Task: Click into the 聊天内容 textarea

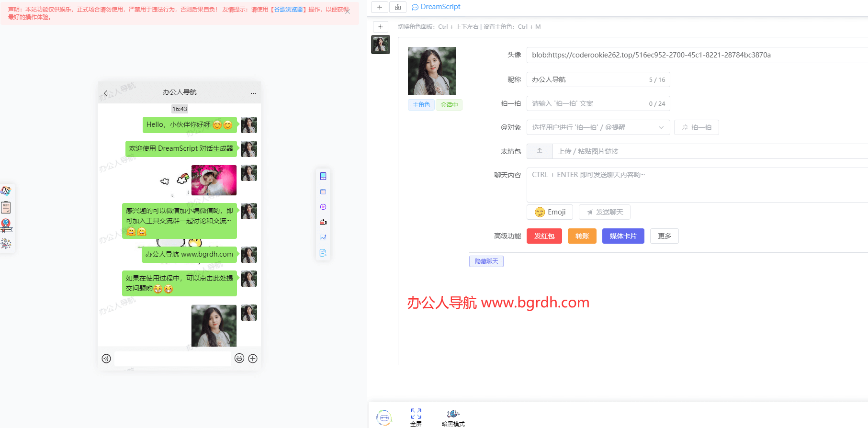Action: pyautogui.click(x=697, y=185)
